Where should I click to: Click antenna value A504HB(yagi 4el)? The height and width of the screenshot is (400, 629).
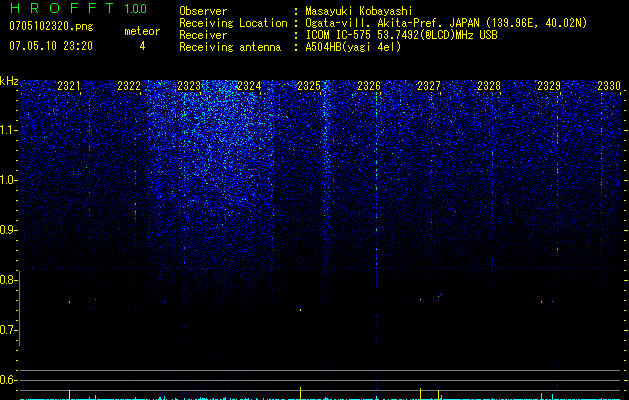pyautogui.click(x=353, y=47)
